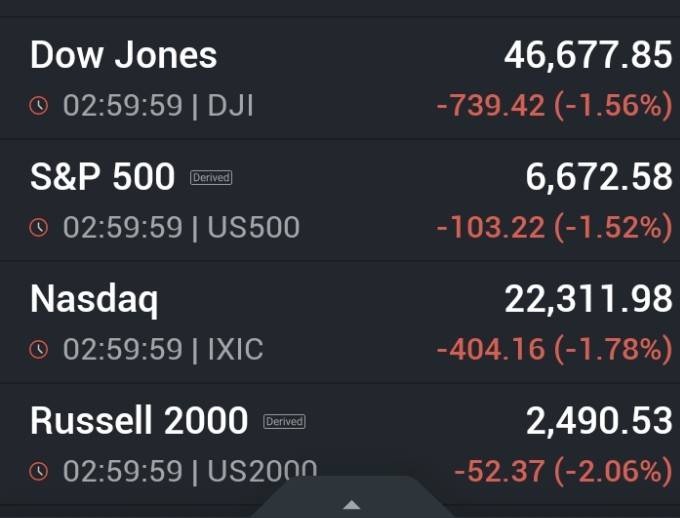680x518 pixels.
Task: Expand the bottom panel with the up arrow
Action: (352, 505)
